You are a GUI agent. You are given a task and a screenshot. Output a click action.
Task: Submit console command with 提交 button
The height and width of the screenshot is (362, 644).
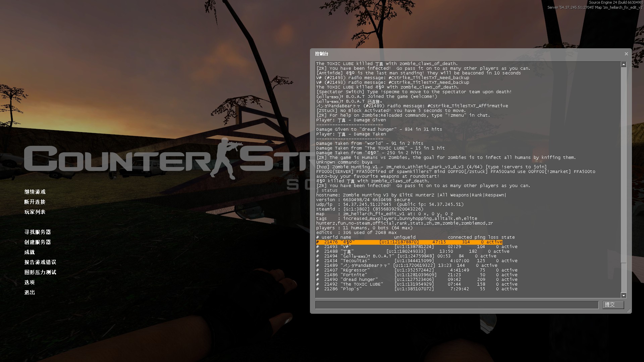[613, 305]
